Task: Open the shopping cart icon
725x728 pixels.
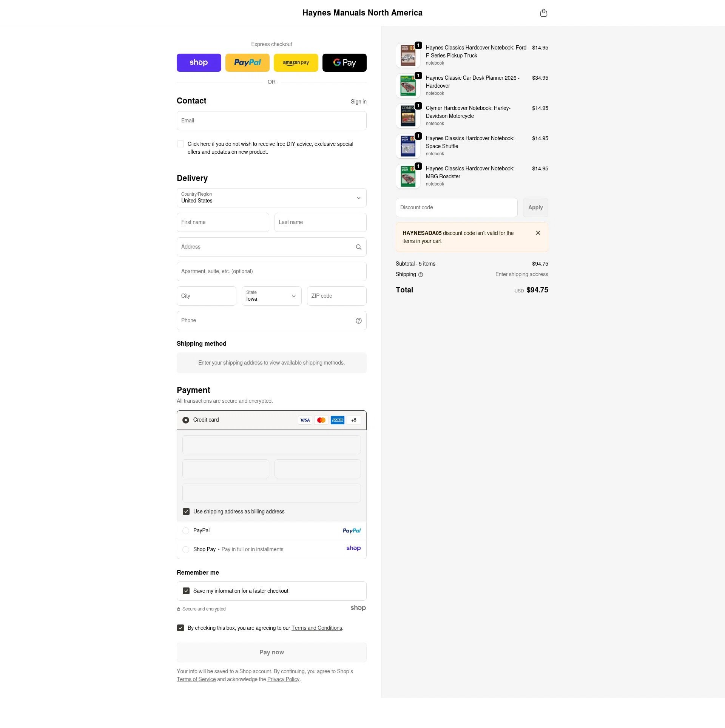Action: tap(544, 12)
